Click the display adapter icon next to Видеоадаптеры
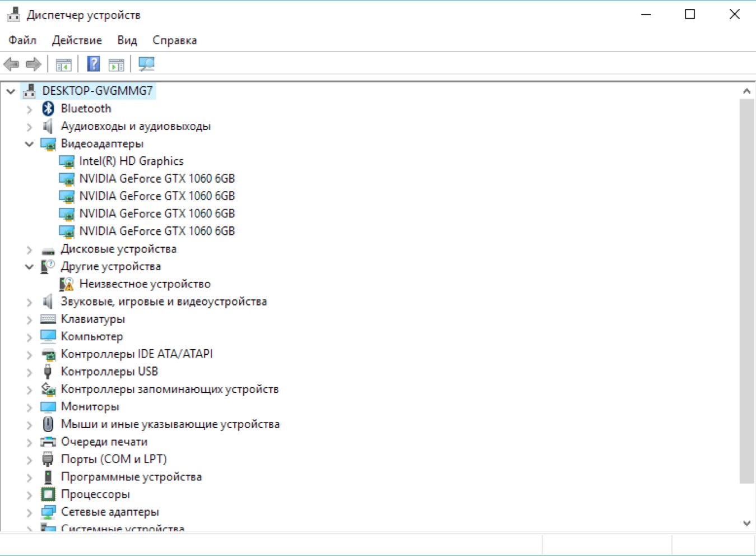 (x=48, y=144)
